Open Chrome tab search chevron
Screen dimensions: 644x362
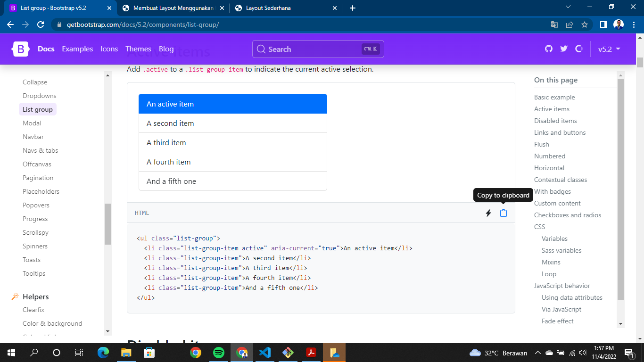(x=568, y=7)
